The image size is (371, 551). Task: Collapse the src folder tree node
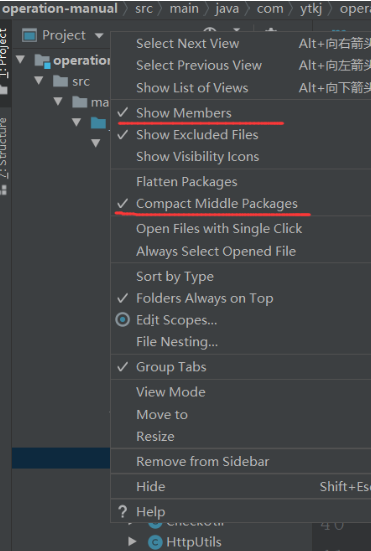point(39,81)
